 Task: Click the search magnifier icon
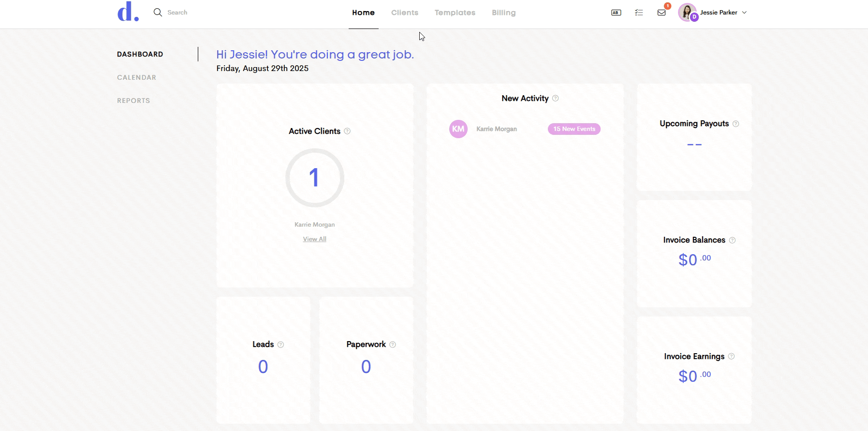(158, 13)
